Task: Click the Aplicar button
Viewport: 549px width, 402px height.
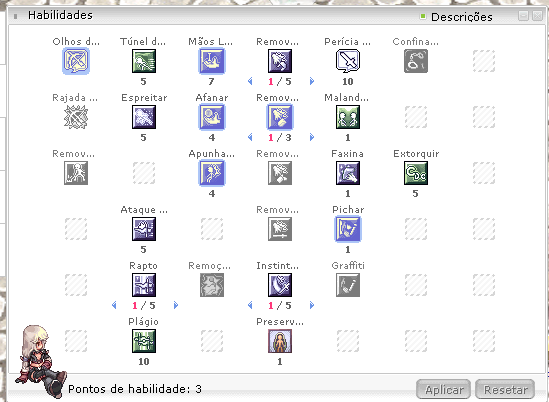Action: pos(443,389)
